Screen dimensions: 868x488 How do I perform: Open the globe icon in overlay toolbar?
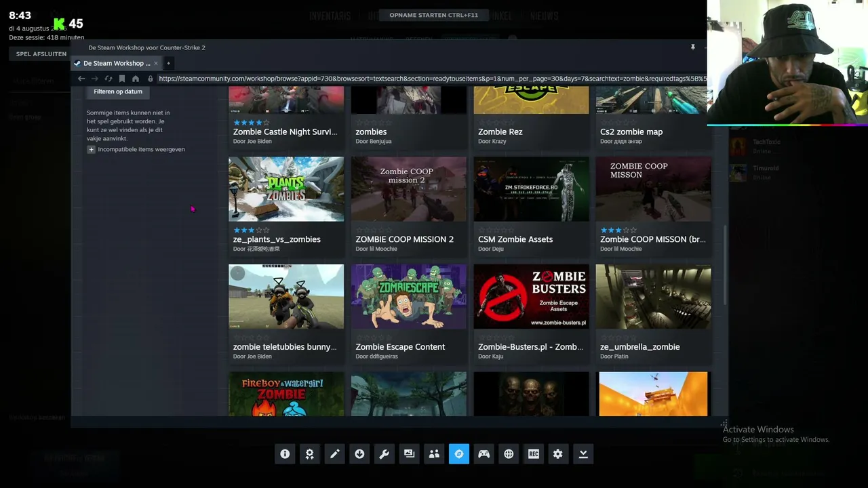pos(509,454)
